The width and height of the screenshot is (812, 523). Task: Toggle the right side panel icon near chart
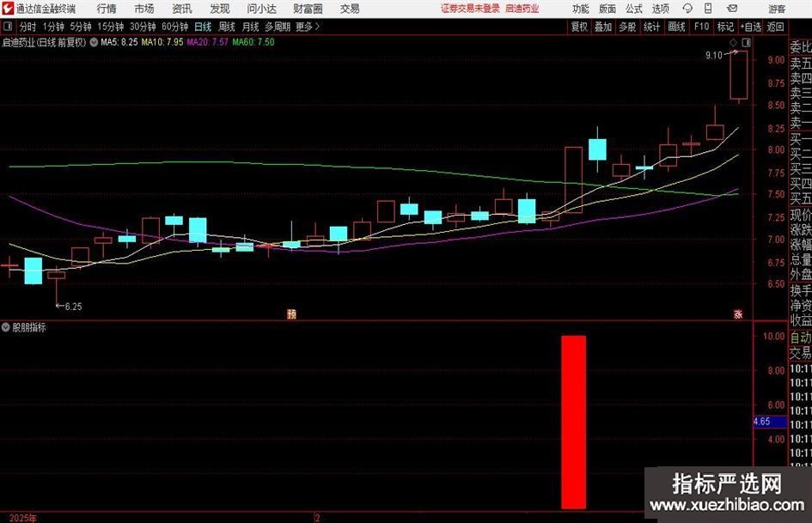(x=746, y=42)
